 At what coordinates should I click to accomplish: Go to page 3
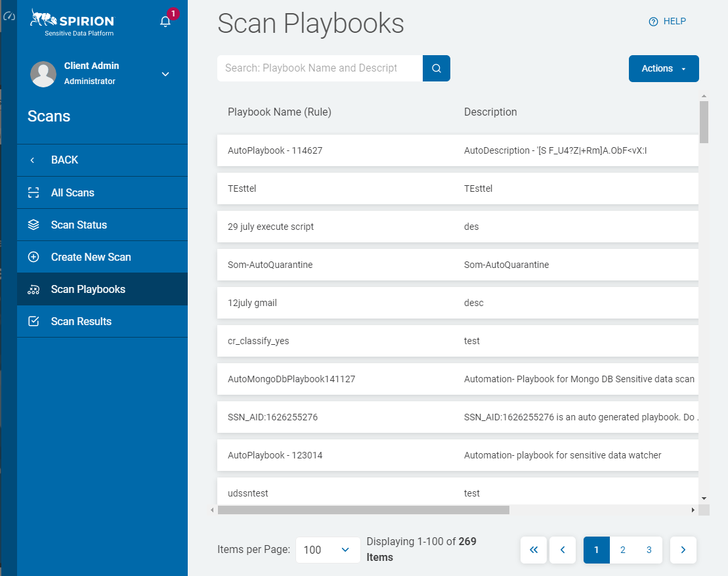tap(649, 550)
